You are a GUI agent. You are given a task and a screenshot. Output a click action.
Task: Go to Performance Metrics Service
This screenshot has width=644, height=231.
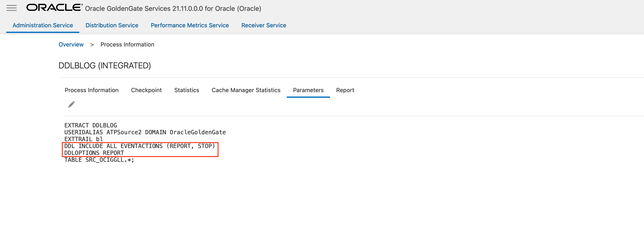click(190, 25)
